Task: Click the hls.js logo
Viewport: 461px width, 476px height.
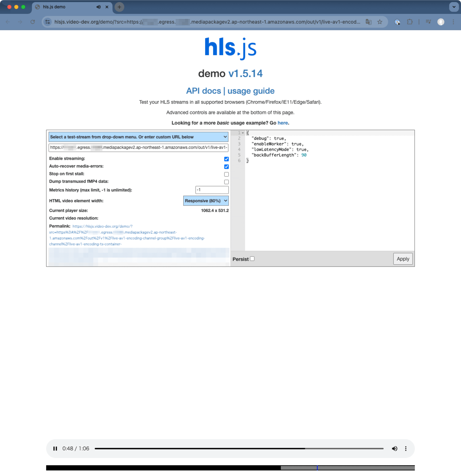Action: tap(230, 49)
